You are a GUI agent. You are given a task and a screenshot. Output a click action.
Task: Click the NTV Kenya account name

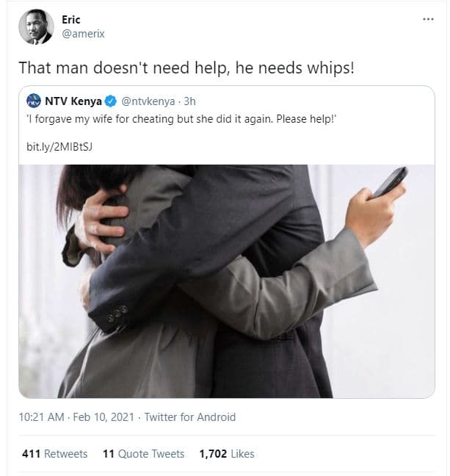pyautogui.click(x=73, y=101)
